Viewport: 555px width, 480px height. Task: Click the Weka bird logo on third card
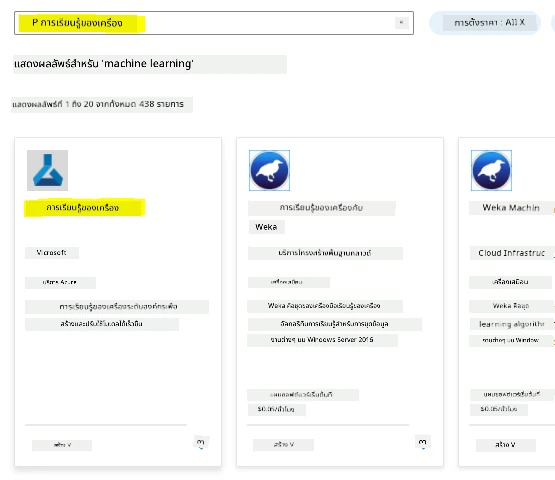tap(491, 170)
